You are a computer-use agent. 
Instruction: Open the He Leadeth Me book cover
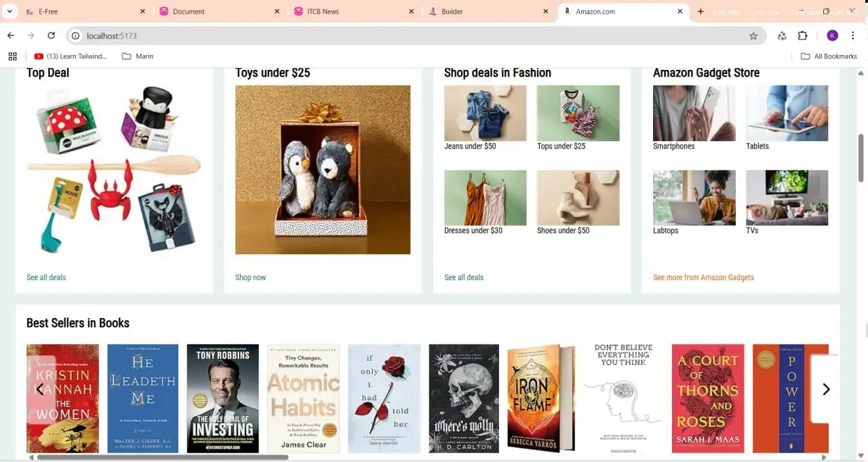tap(142, 398)
